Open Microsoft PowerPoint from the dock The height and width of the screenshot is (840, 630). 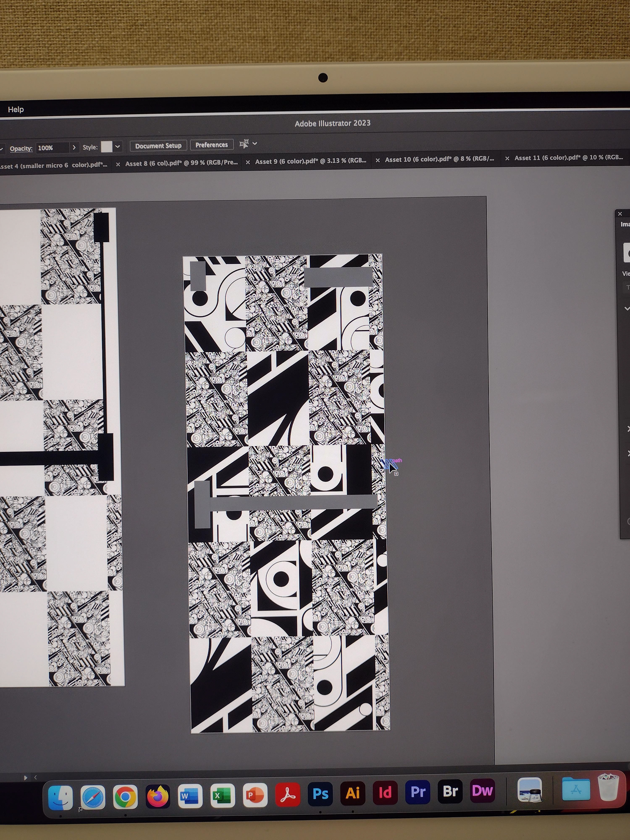click(x=255, y=795)
